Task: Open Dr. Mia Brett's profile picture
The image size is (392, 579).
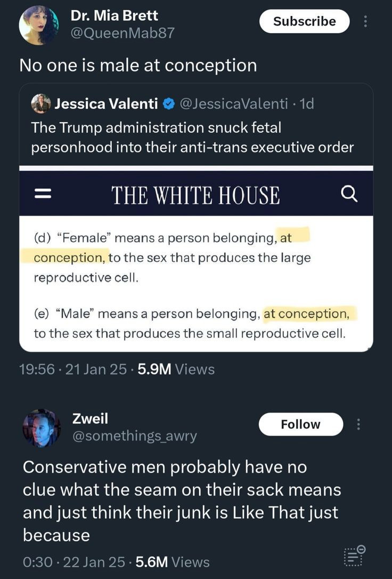Action: 39,25
